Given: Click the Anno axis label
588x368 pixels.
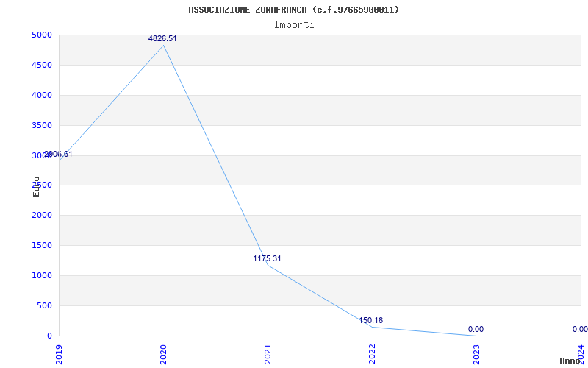Looking at the screenshot, I should [569, 361].
